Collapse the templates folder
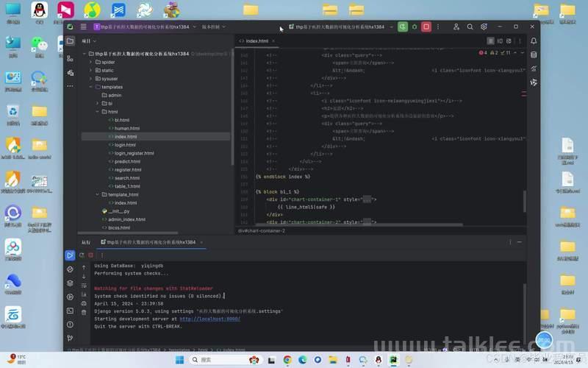This screenshot has width=588, height=368. [90, 87]
